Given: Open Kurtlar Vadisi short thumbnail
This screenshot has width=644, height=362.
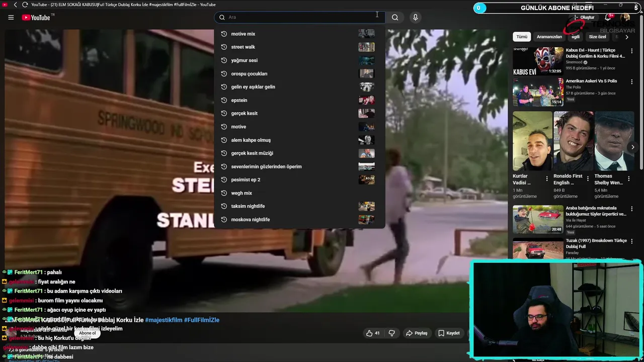Looking at the screenshot, I should (532, 141).
